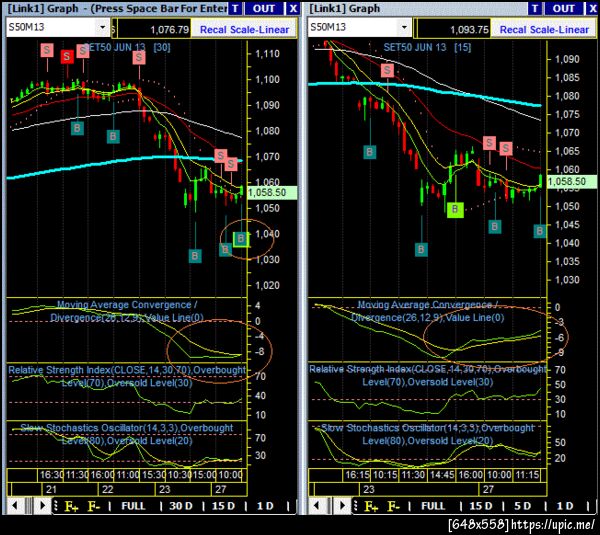Click date 21 on left graph timeline
This screenshot has width=600, height=535.
[51, 489]
